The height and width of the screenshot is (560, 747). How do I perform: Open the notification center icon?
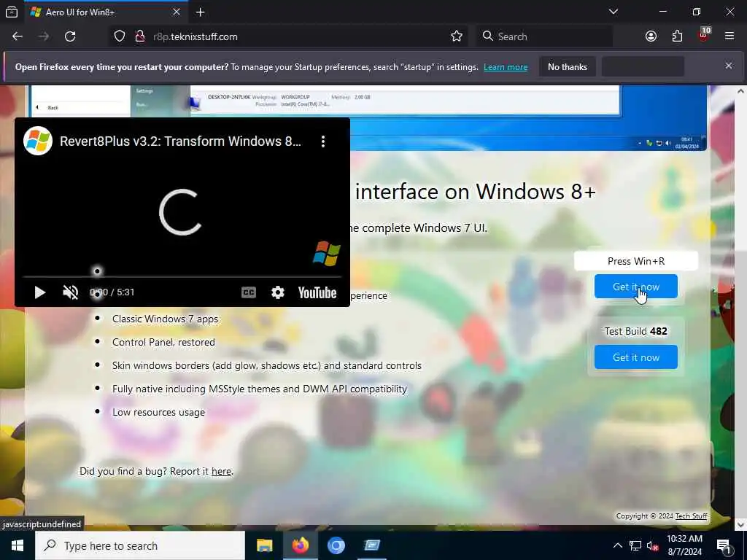pos(724,546)
